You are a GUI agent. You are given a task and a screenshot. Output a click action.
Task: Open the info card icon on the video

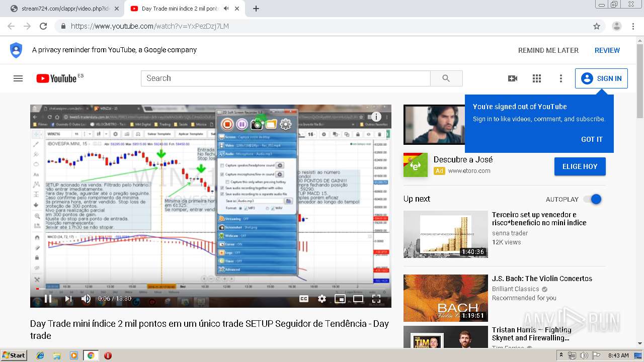(x=376, y=116)
